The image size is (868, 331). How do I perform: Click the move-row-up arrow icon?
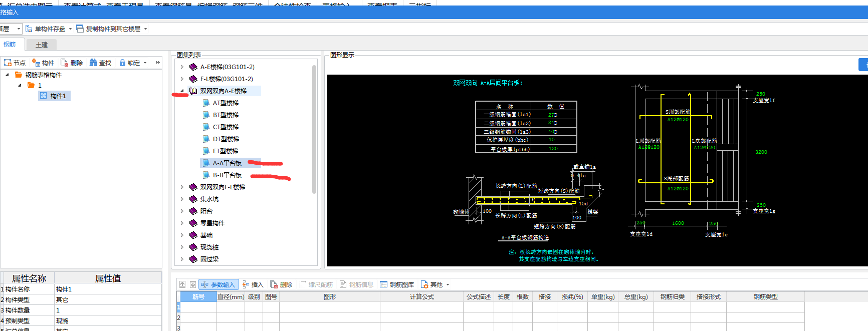point(182,284)
